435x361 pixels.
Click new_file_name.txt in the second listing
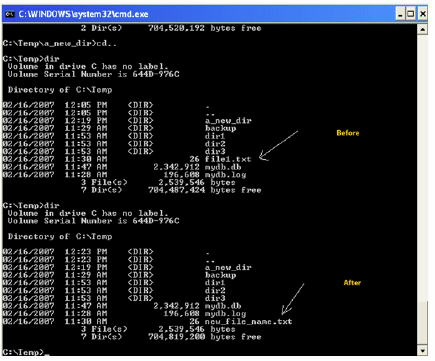[248, 322]
